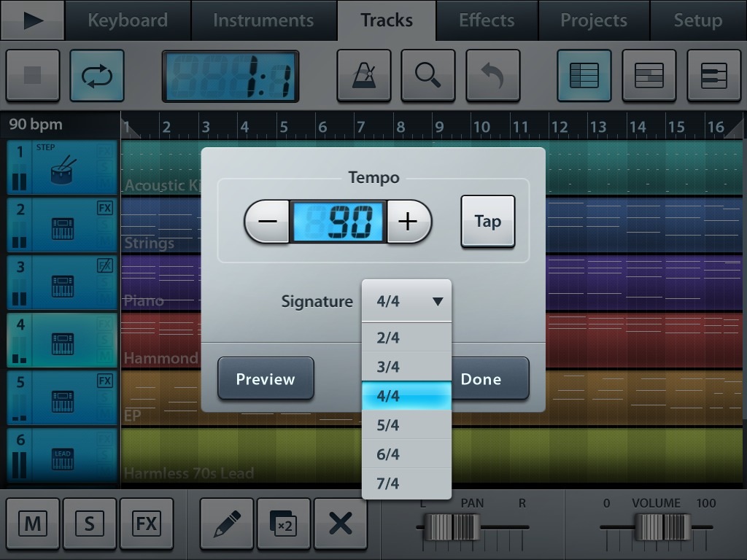Click the Tap tempo button
Image resolution: width=747 pixels, height=560 pixels.
point(488,222)
